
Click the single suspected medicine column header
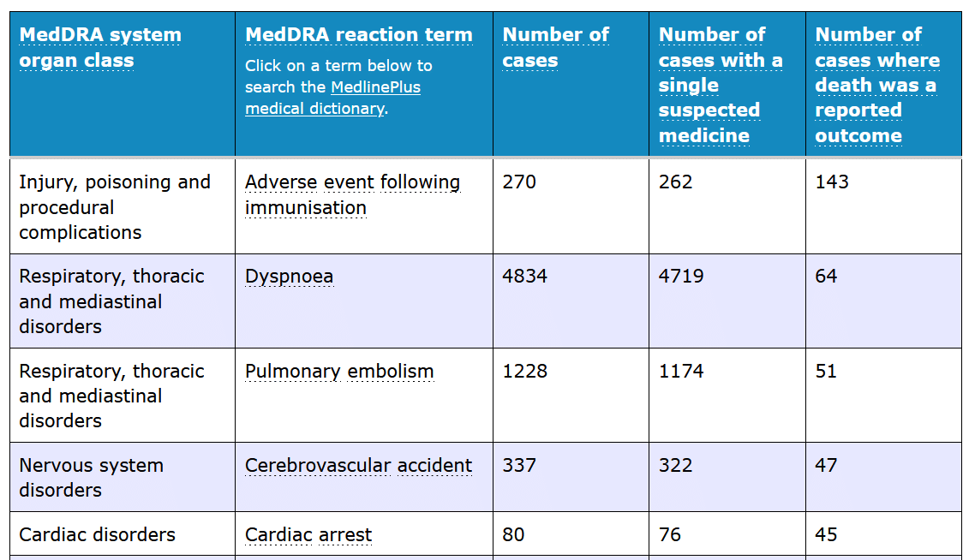coord(720,85)
